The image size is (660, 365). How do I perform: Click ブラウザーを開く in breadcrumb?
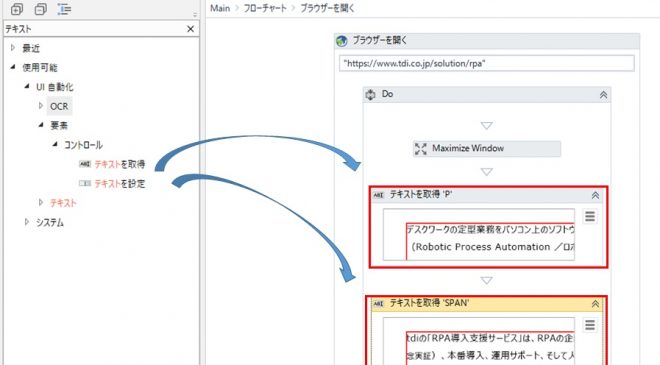click(327, 8)
